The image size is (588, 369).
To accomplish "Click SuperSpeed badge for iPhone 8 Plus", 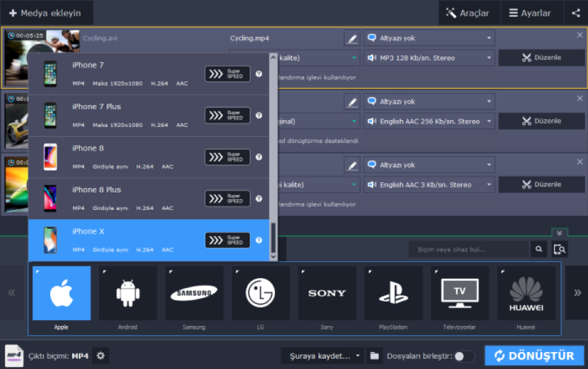I will click(x=227, y=199).
